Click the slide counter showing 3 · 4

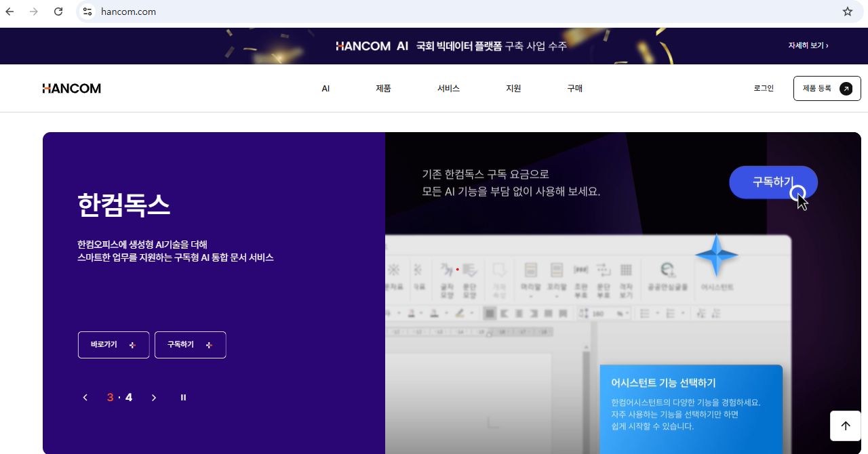coord(119,398)
